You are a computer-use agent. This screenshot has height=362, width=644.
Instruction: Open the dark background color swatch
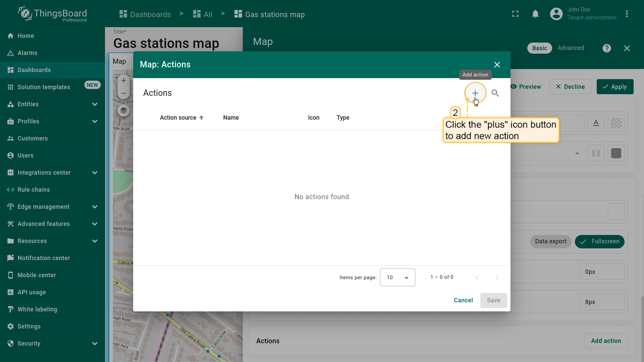coord(616,154)
